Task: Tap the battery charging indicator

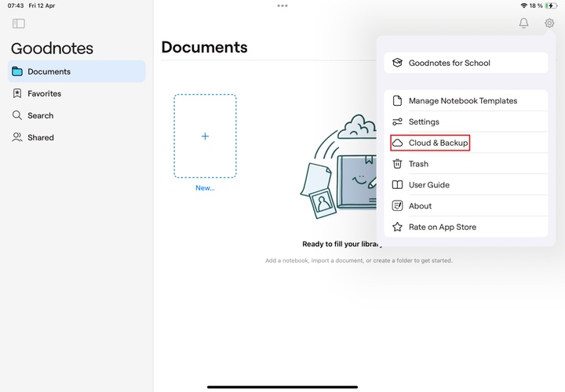Action: [x=551, y=5]
